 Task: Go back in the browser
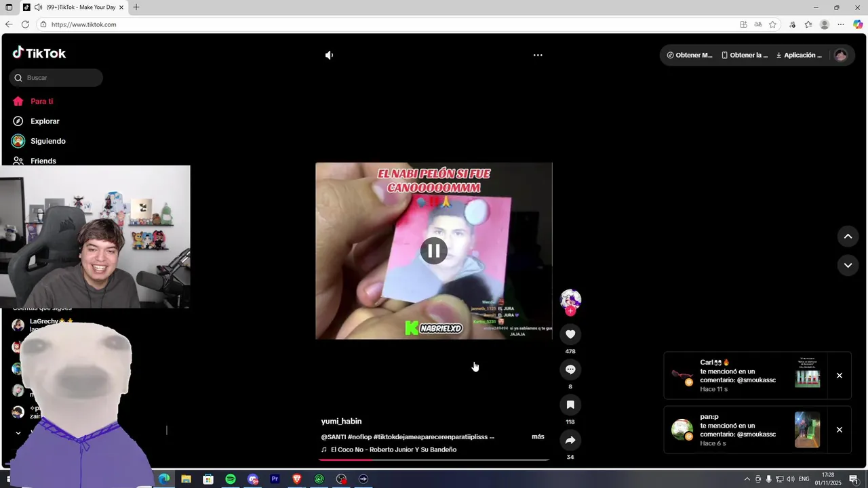[9, 24]
